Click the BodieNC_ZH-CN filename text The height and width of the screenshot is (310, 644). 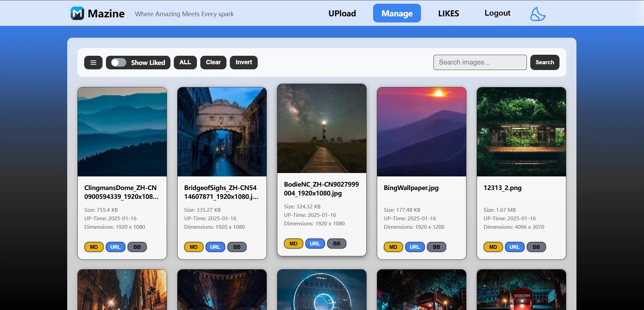[x=321, y=189]
